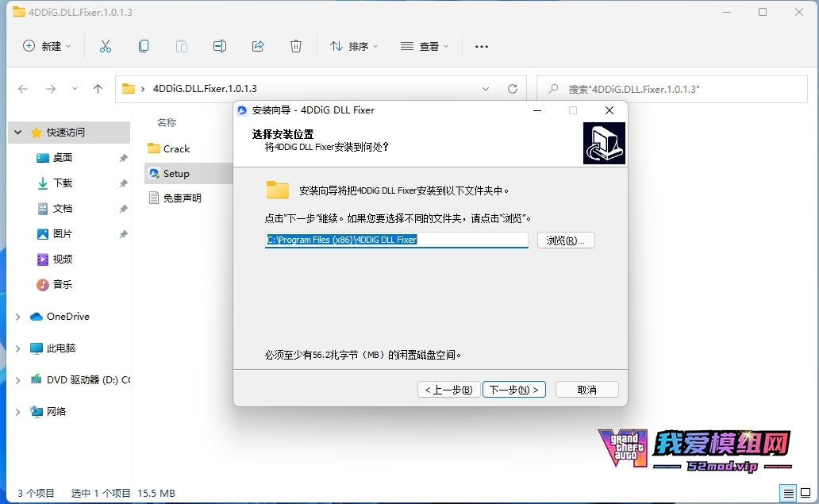Click the 上一步(B) back button

coord(448,390)
